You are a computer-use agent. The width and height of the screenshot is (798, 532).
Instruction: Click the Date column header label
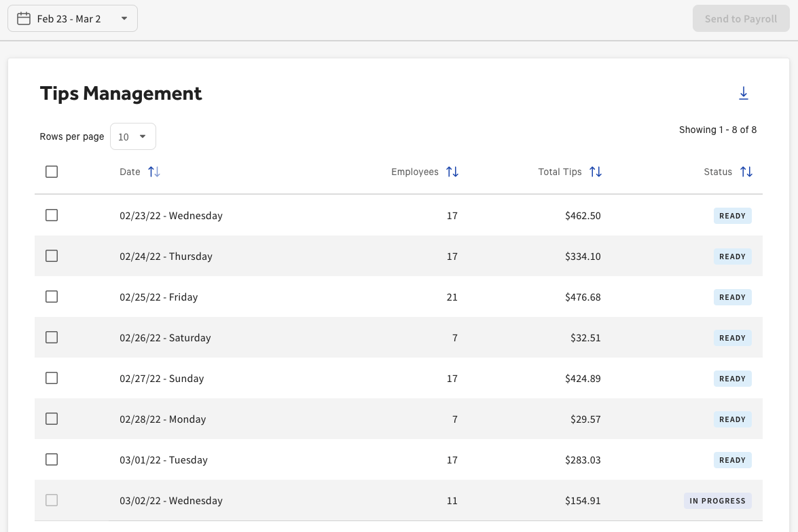click(130, 172)
